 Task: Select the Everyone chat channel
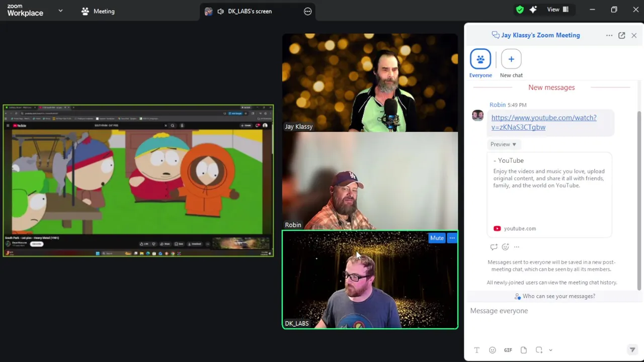coord(480,63)
